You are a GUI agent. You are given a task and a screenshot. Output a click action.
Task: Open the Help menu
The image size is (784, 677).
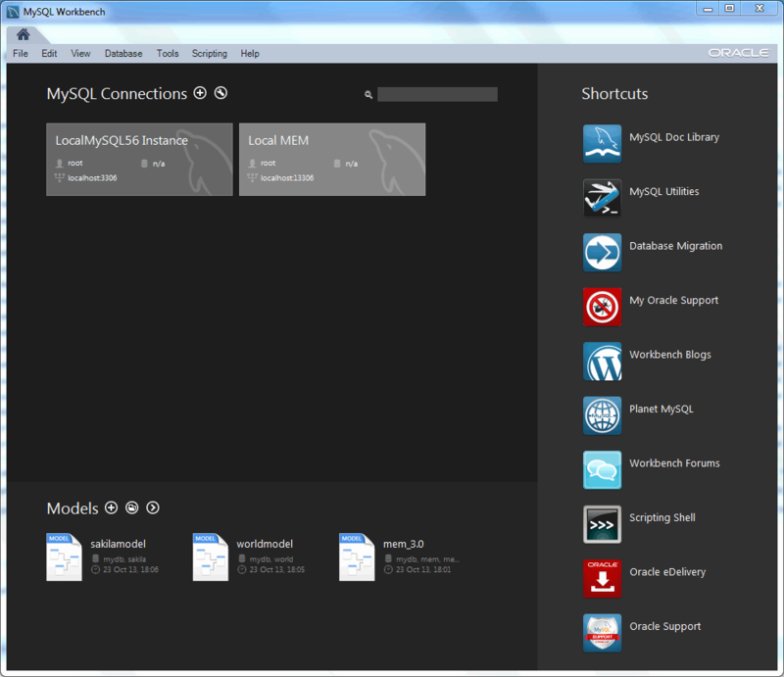(250, 54)
